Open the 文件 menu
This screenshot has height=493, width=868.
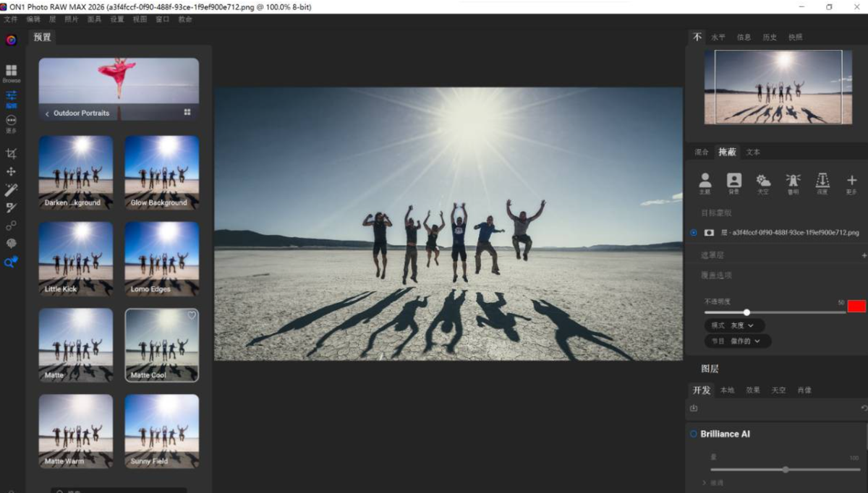point(11,20)
